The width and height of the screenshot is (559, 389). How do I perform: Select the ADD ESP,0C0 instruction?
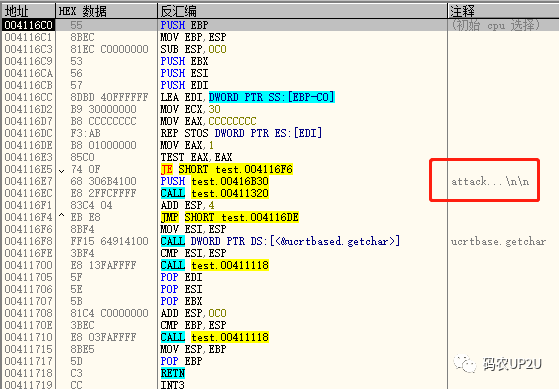click(x=193, y=313)
